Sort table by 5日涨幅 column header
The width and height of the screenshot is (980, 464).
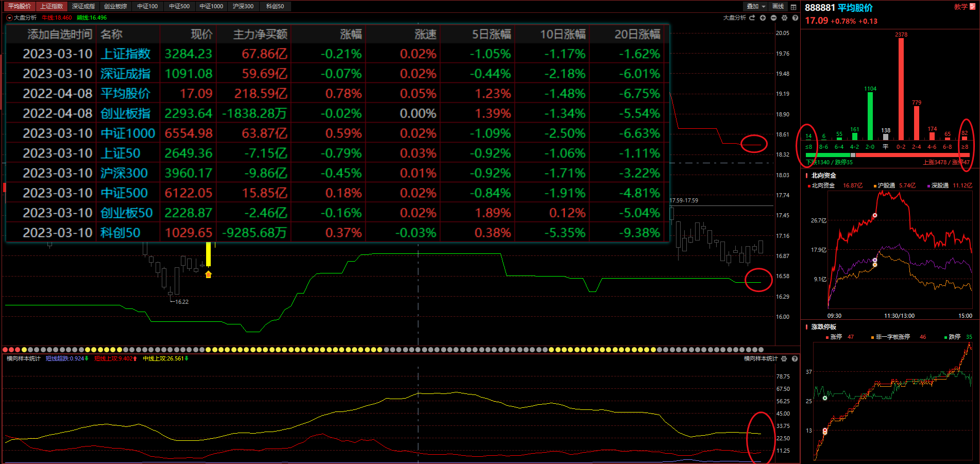pos(492,34)
